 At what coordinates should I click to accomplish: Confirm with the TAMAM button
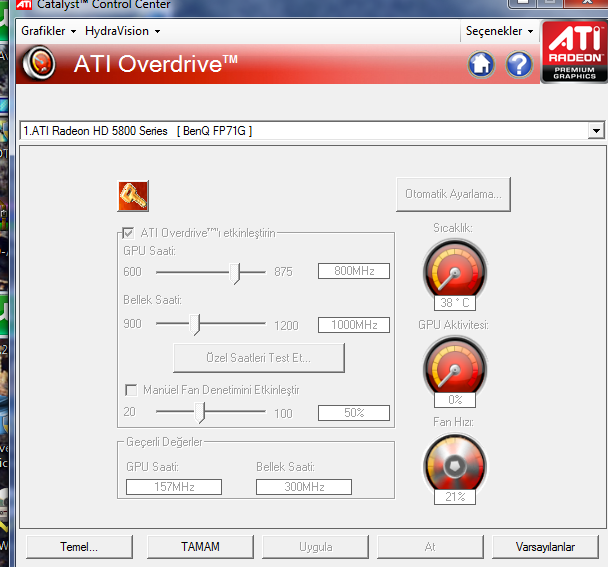[200, 547]
